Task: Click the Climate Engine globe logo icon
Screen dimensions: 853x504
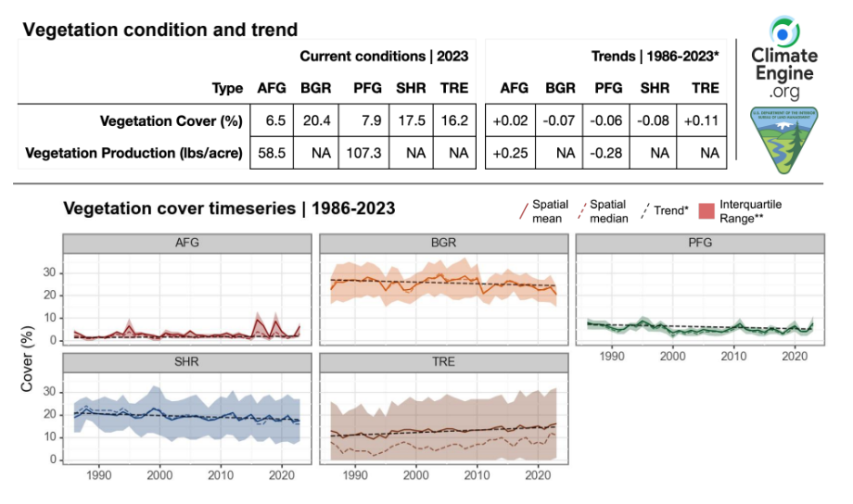Action: click(x=783, y=31)
